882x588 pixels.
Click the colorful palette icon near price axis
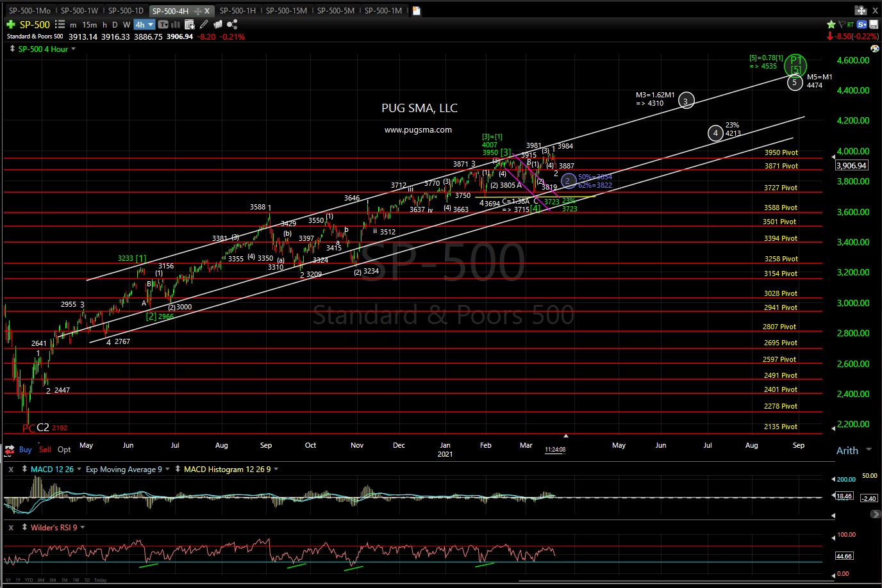875,49
